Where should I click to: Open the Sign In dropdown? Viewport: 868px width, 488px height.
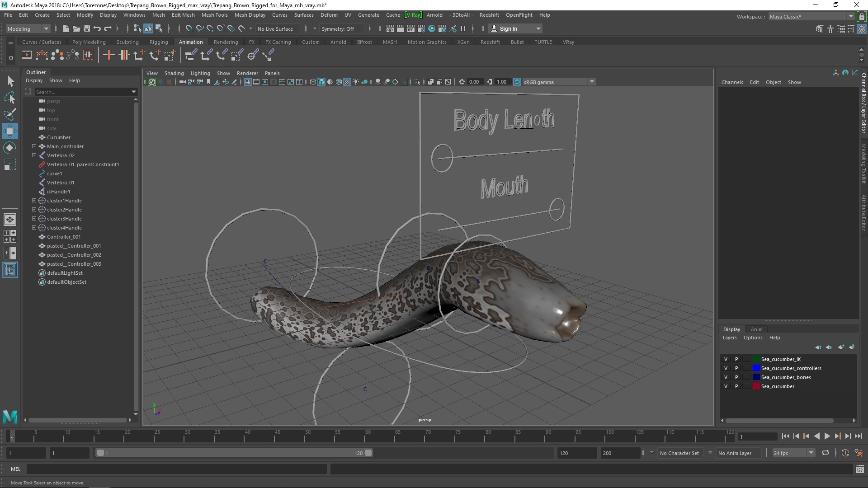(x=515, y=28)
